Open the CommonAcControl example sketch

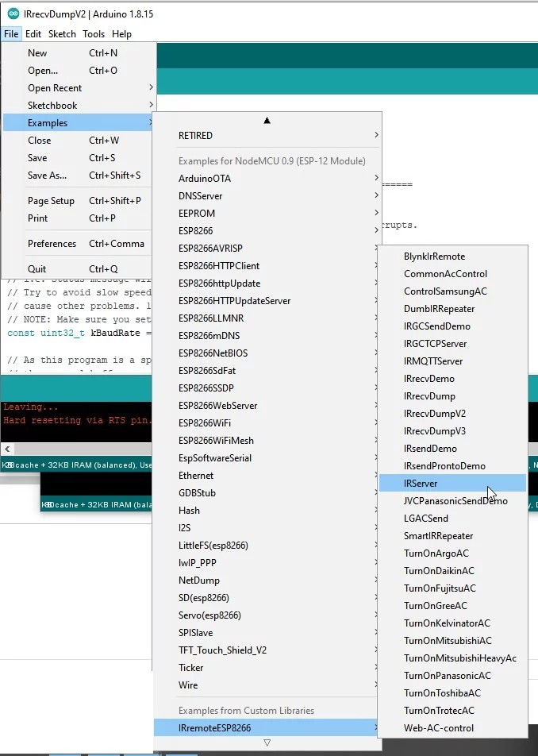pyautogui.click(x=453, y=274)
